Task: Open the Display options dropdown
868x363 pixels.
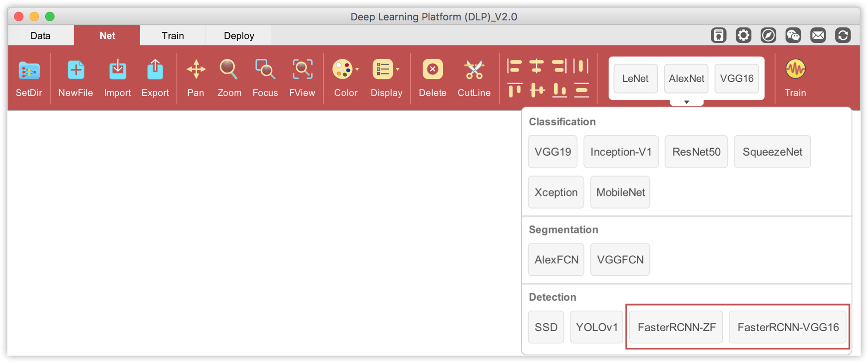Action: tap(397, 70)
